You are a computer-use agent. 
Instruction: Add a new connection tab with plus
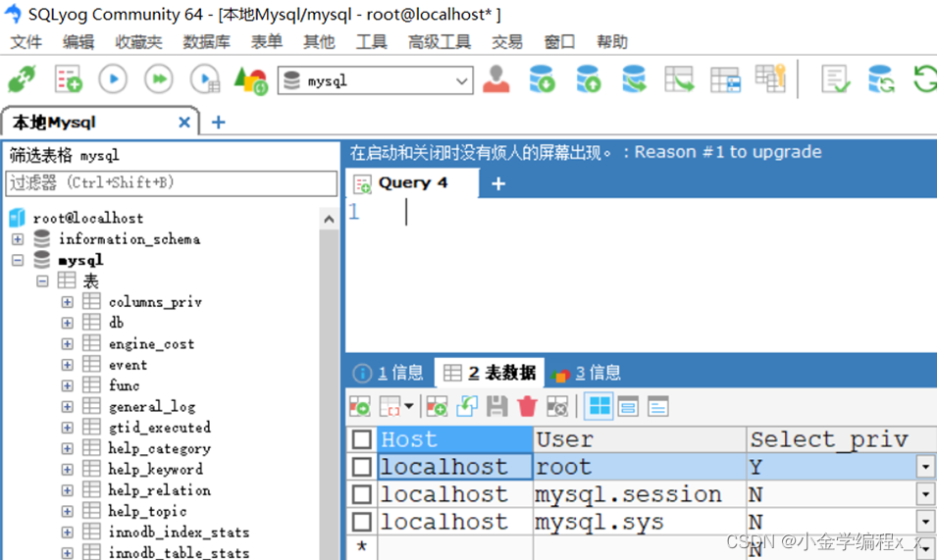click(219, 123)
